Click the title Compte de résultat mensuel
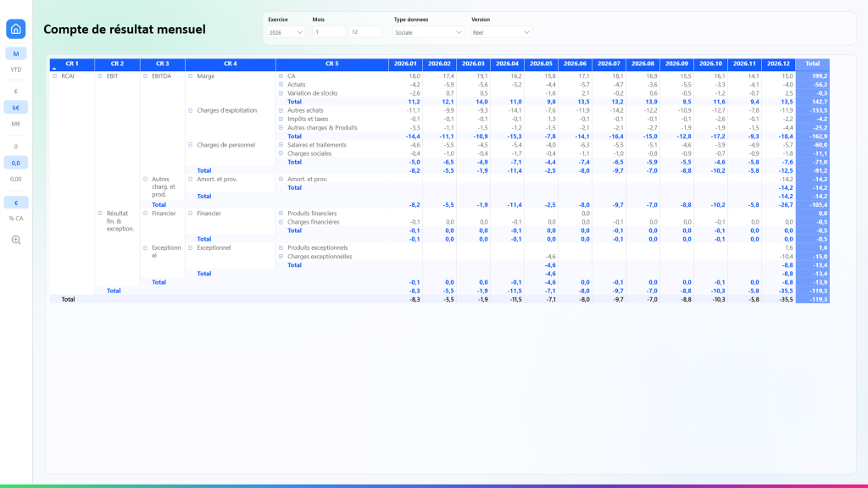This screenshot has height=488, width=868. coord(125,30)
